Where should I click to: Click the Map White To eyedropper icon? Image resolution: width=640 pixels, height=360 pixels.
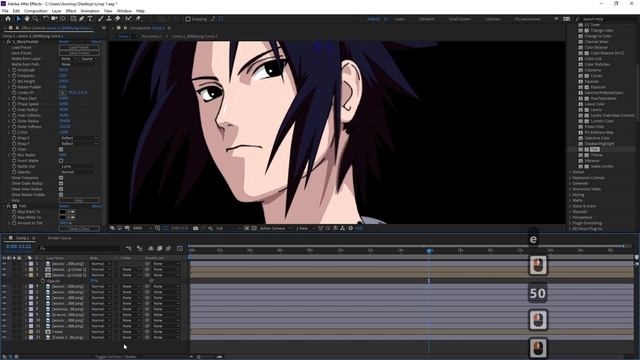(x=72, y=218)
